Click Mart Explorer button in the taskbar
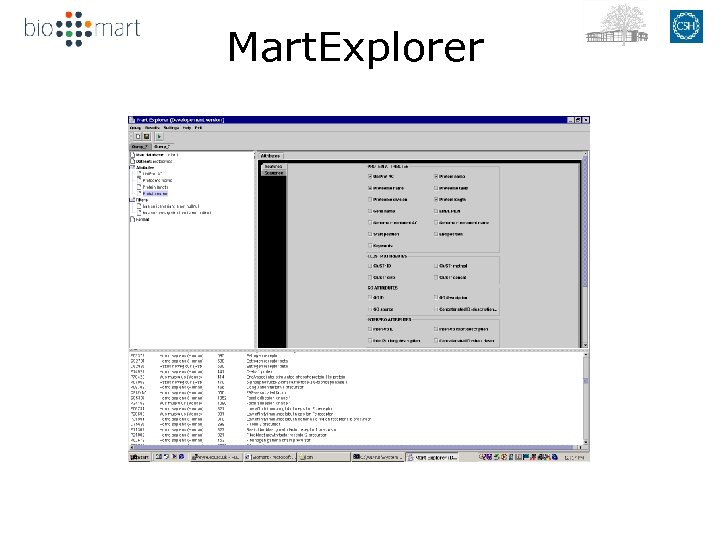 [432, 457]
